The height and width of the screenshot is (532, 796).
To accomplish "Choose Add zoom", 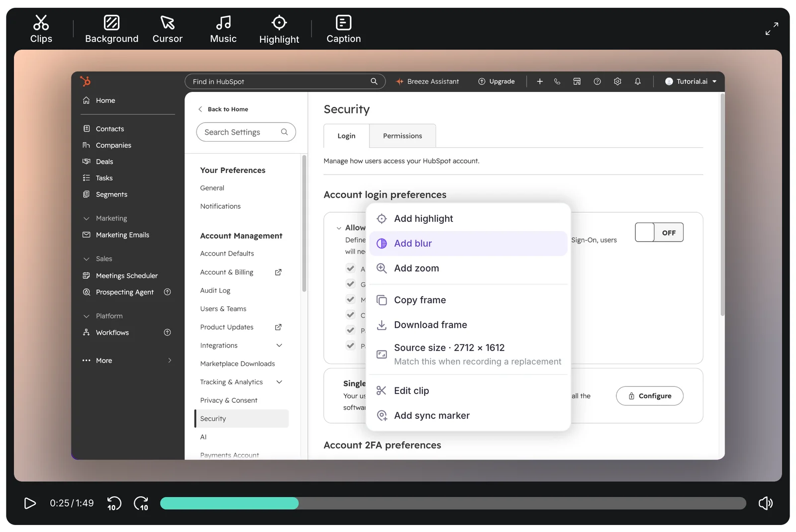I will point(468,268).
